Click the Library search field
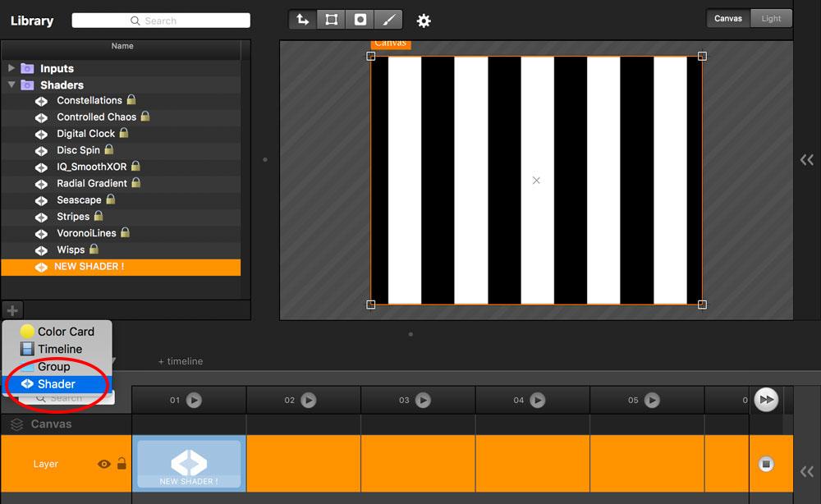The width and height of the screenshot is (821, 504). pyautogui.click(x=161, y=21)
